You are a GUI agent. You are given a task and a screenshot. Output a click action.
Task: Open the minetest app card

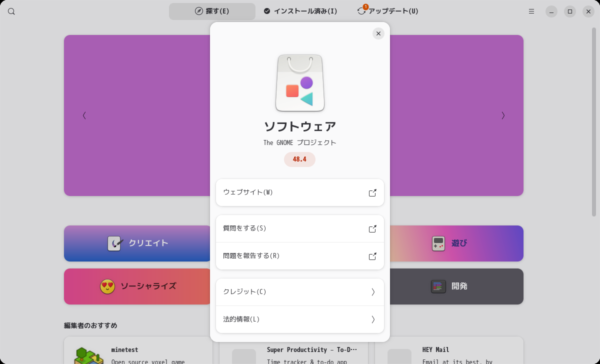point(138,350)
